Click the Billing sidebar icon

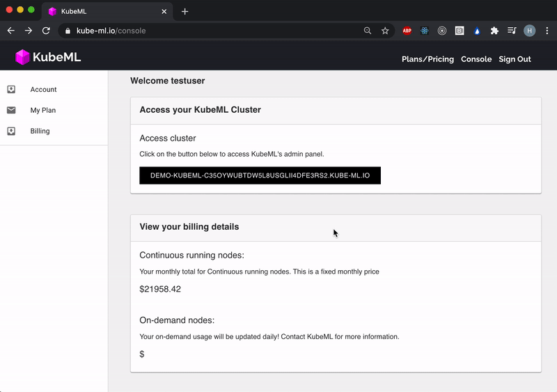11,131
